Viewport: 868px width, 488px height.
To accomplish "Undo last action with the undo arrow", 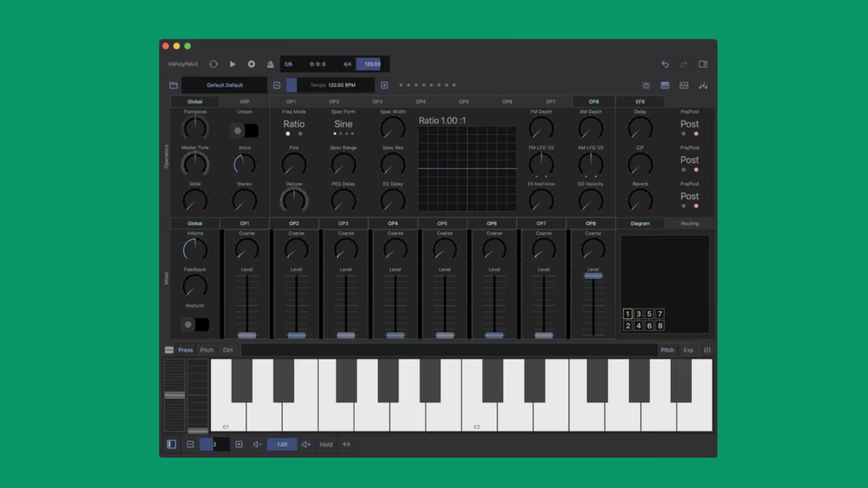I will coord(665,64).
